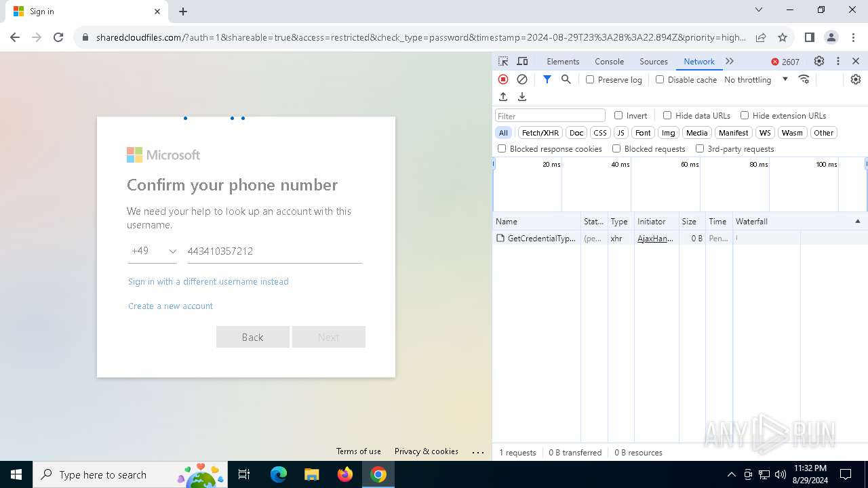Check Hide data URLs
Image resolution: width=868 pixels, height=488 pixels.
click(667, 115)
